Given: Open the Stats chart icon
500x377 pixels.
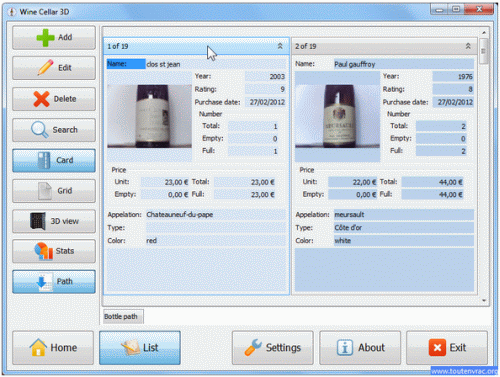Looking at the screenshot, I should [44, 251].
